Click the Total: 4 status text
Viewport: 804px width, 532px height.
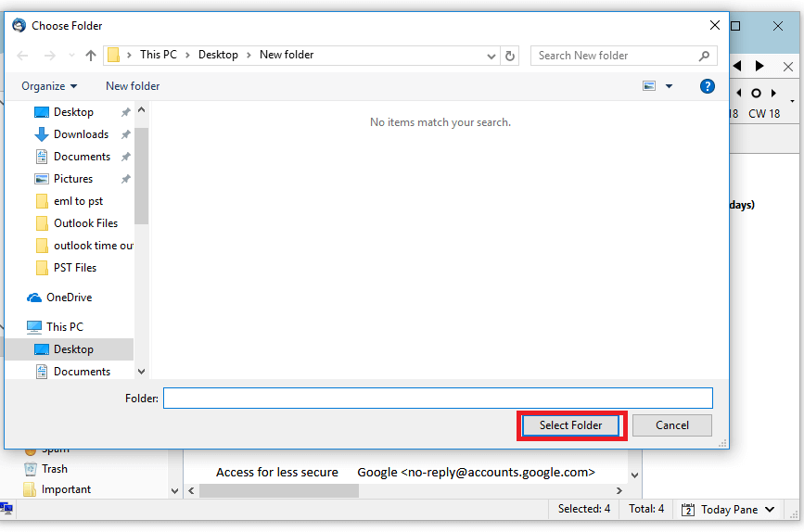[646, 509]
